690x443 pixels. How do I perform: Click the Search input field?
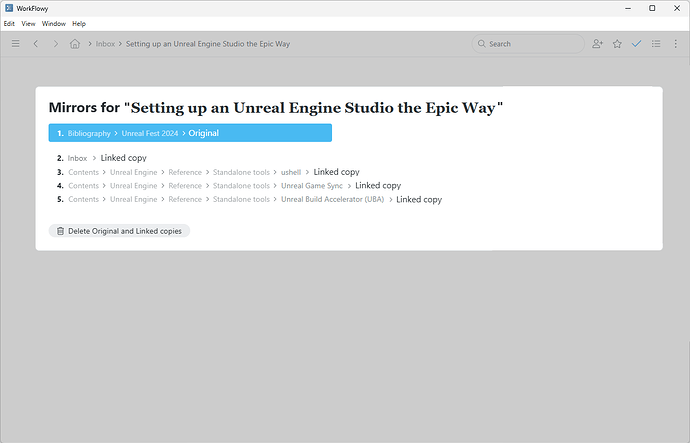tap(530, 44)
